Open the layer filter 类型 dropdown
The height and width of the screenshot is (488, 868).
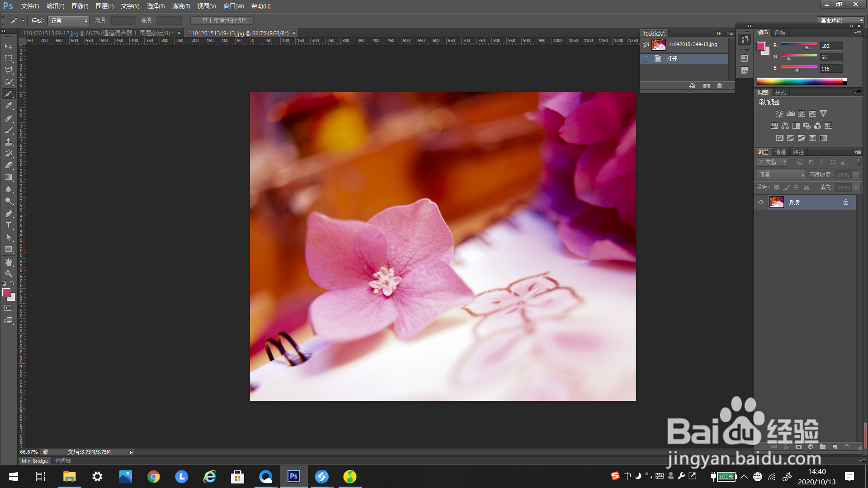point(773,162)
